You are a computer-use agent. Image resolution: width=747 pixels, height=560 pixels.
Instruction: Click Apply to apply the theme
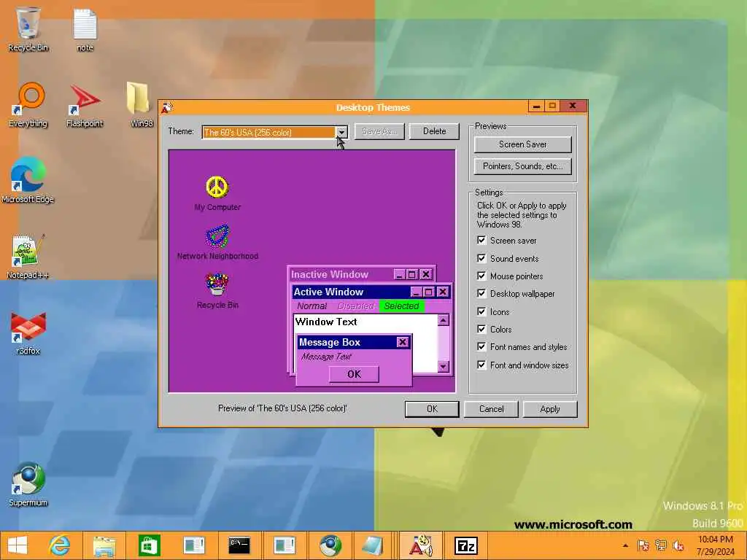coord(550,409)
